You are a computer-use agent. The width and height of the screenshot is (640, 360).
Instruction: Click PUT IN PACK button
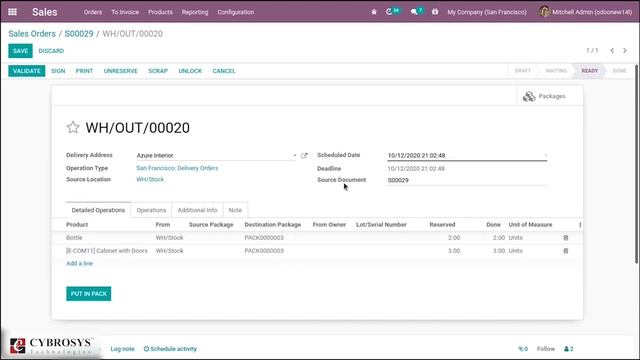coord(89,294)
